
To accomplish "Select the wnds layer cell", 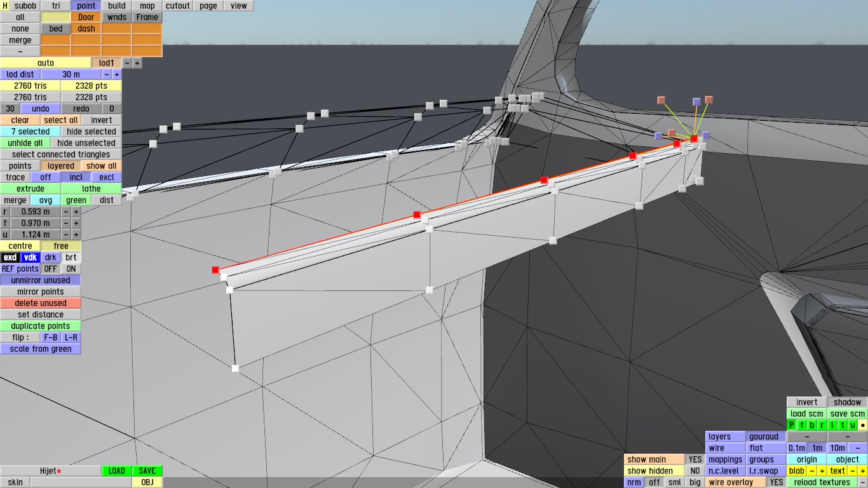I will [117, 17].
